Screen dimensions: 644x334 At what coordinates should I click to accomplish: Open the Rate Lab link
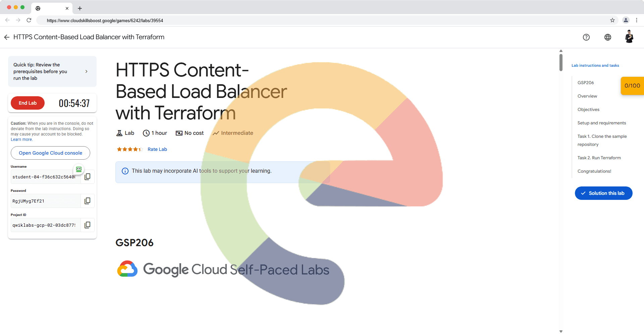tap(157, 149)
